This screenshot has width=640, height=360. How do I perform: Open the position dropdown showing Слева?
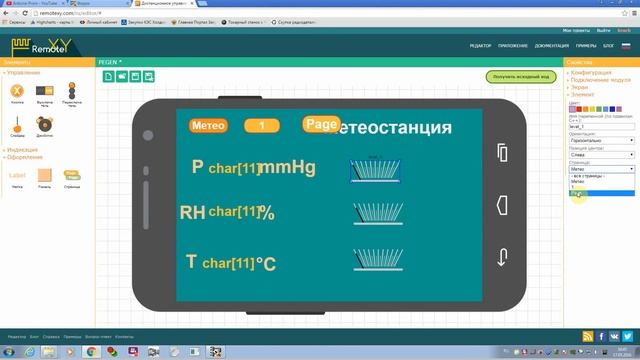point(602,155)
